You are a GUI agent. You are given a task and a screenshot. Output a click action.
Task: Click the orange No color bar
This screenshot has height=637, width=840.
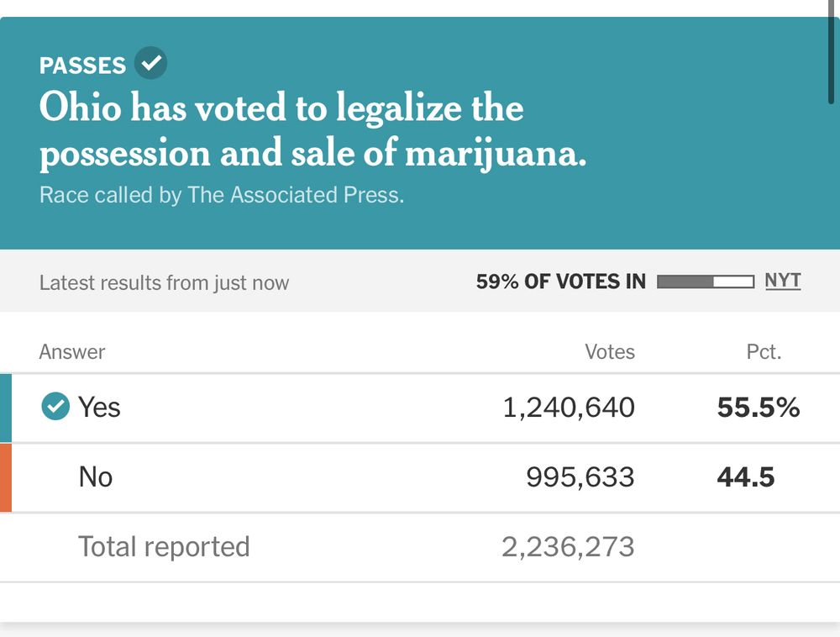tap(6, 477)
